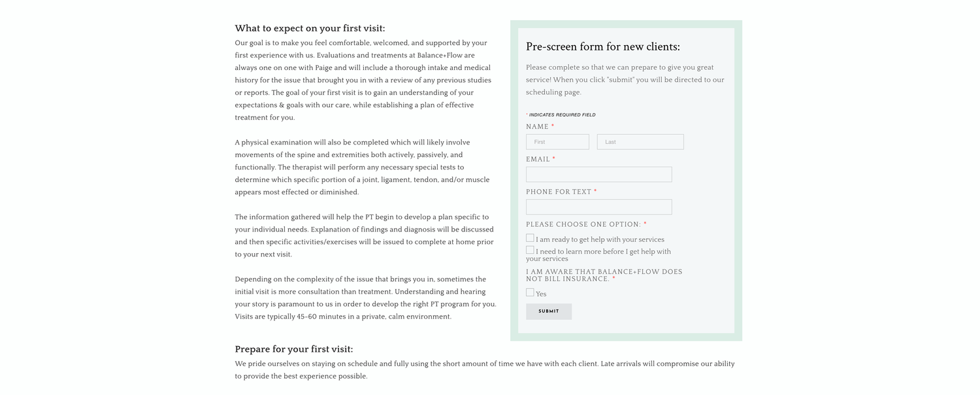The height and width of the screenshot is (395, 980).
Task: Click the First name input field
Action: [557, 142]
